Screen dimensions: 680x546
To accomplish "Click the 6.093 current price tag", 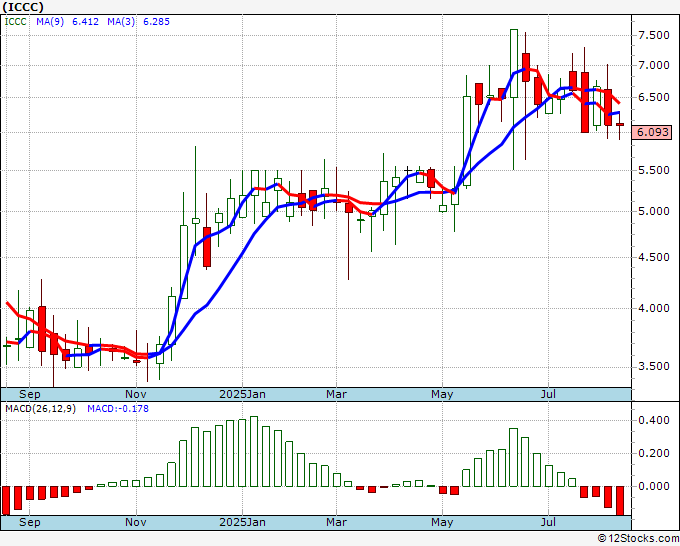I will (x=652, y=132).
